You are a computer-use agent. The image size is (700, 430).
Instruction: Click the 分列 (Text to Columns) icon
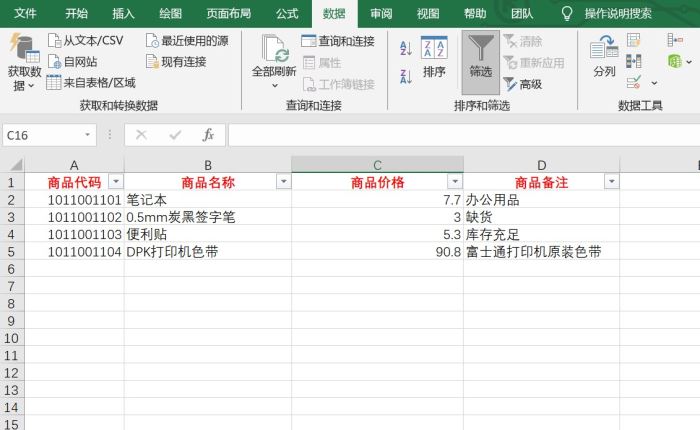coord(604,55)
